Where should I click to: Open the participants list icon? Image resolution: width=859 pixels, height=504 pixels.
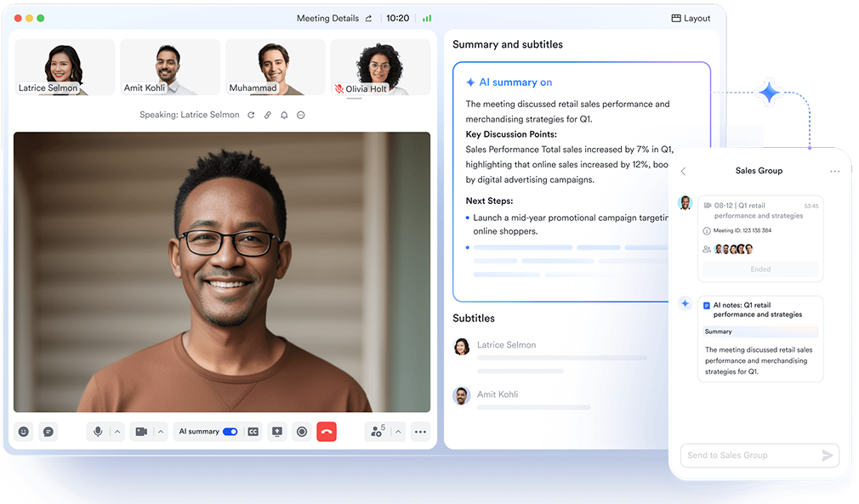tap(376, 432)
